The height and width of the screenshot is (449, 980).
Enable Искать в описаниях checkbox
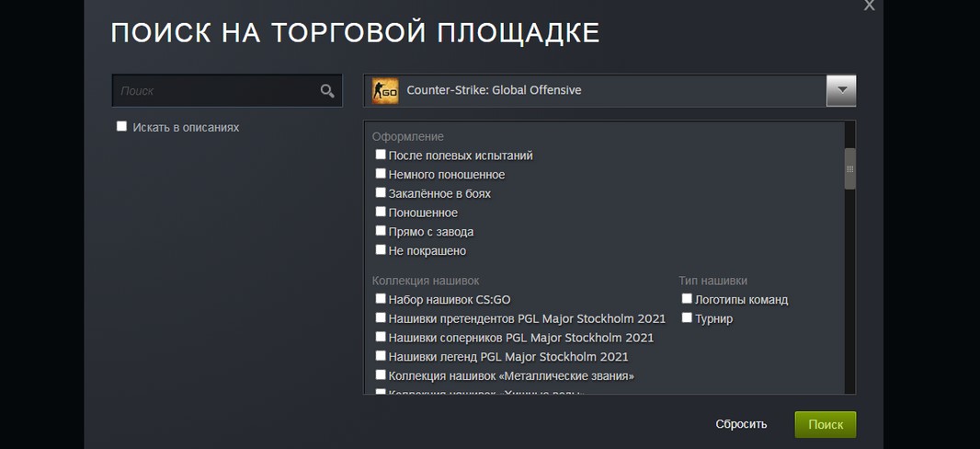(121, 126)
